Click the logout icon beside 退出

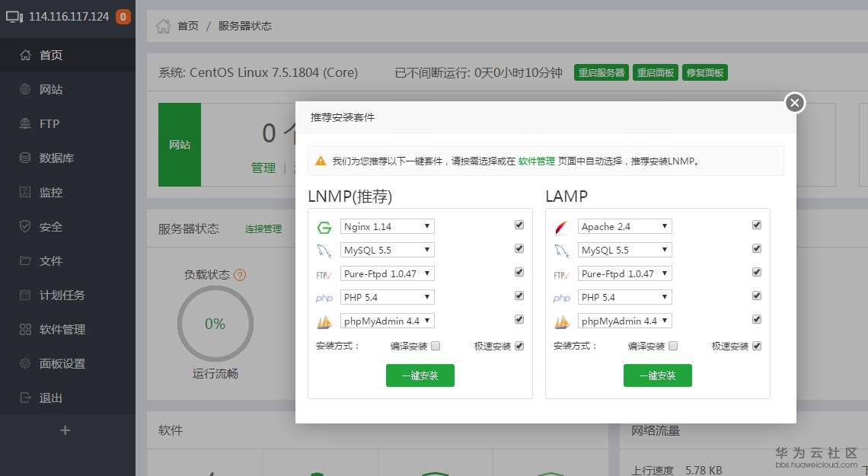(x=25, y=398)
